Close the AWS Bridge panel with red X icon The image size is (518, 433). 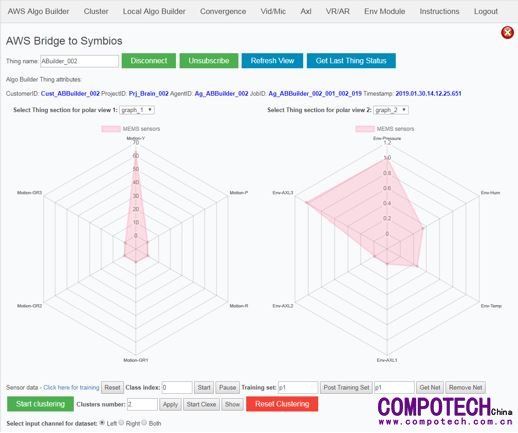point(507,33)
